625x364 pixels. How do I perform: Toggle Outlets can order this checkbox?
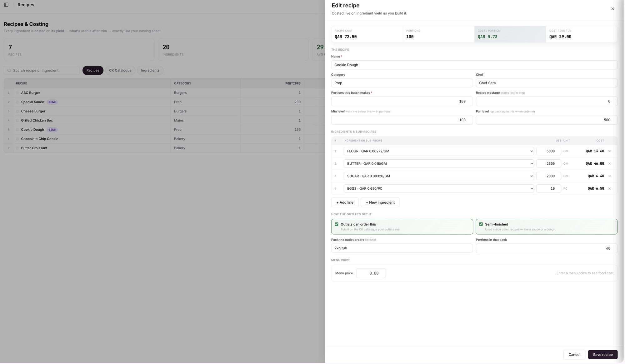(x=337, y=224)
